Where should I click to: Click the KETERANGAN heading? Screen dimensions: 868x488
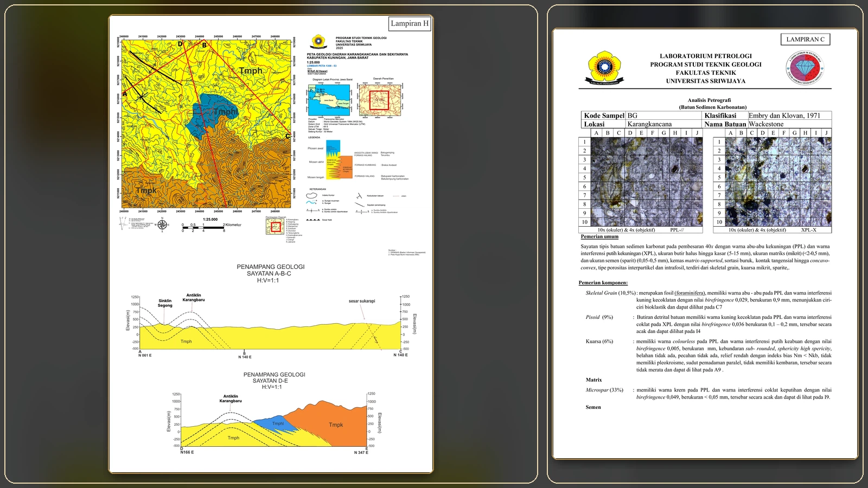pos(318,189)
